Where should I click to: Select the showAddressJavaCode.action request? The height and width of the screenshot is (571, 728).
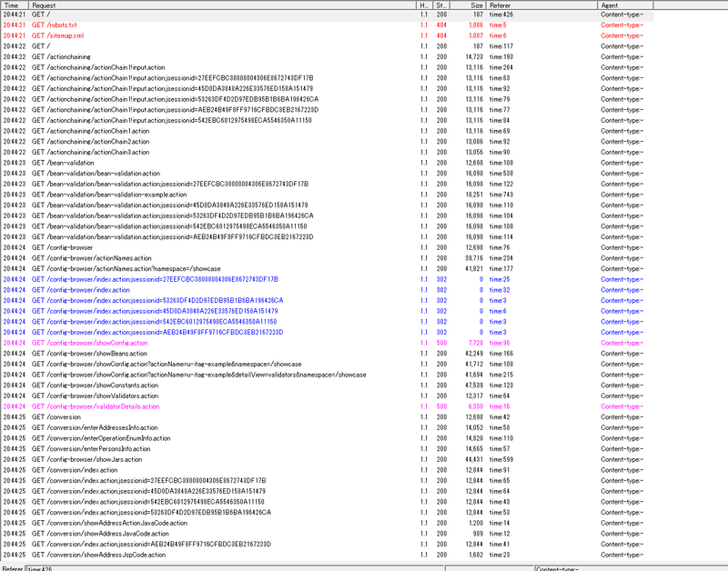click(327, 534)
